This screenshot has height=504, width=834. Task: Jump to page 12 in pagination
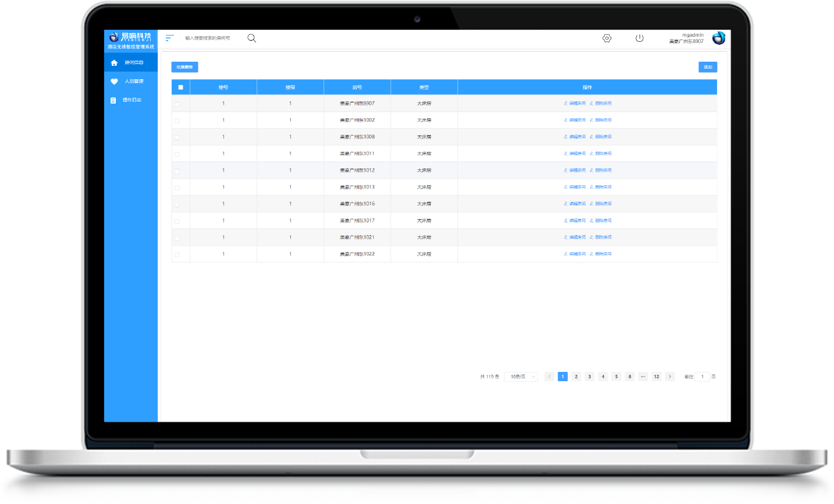(x=656, y=377)
